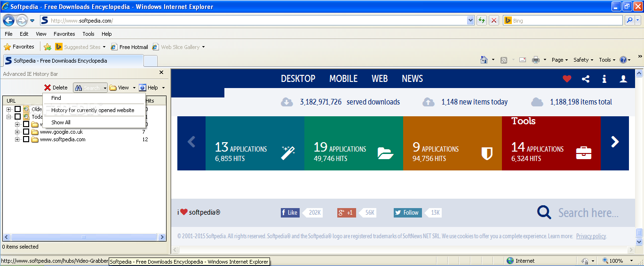Screen dimensions: 644x266
Task: Click the red X Delete button in history bar
Action: click(56, 88)
